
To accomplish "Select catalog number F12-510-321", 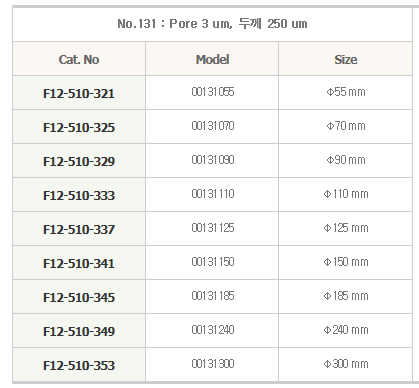I will [x=79, y=93].
